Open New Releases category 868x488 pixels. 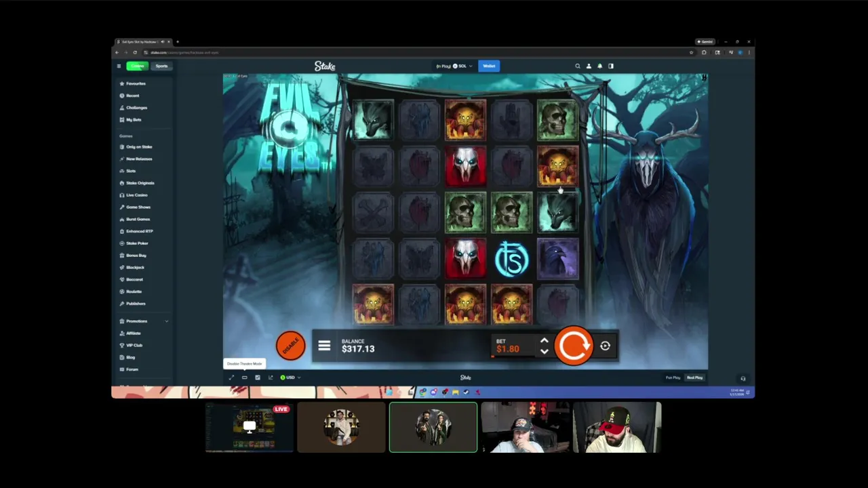136,159
